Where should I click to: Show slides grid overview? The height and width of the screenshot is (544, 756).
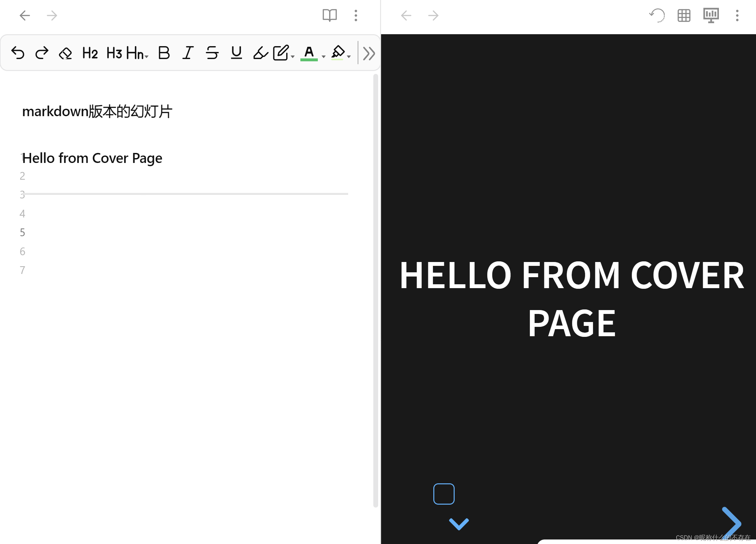[x=684, y=15]
